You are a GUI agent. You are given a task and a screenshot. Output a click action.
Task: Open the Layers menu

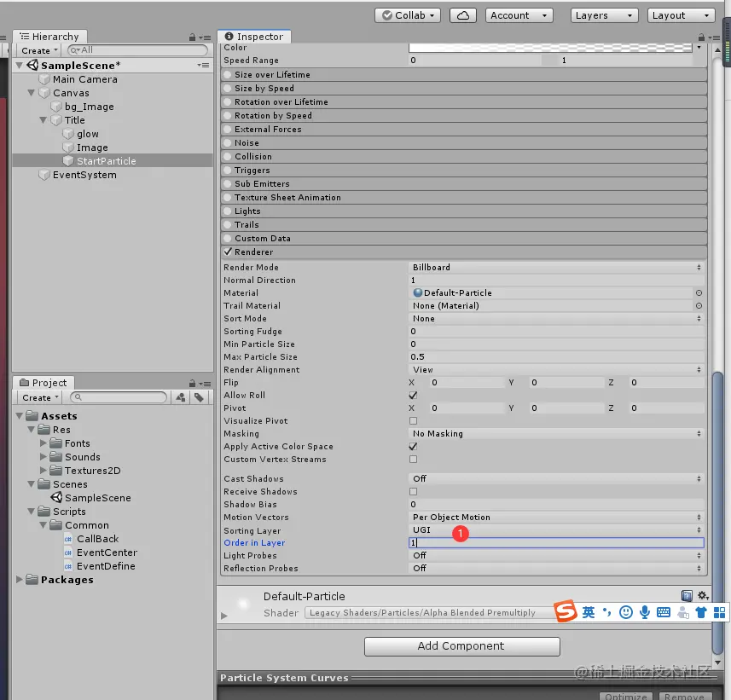(x=604, y=15)
